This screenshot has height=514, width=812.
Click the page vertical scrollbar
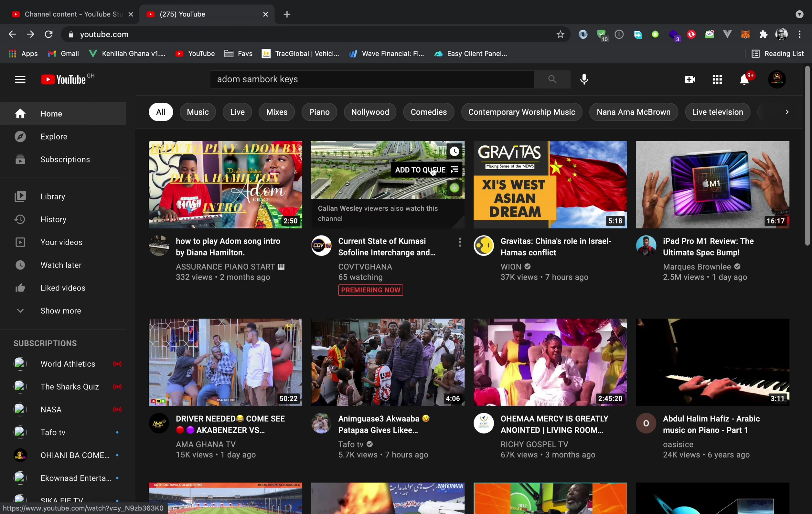807,156
